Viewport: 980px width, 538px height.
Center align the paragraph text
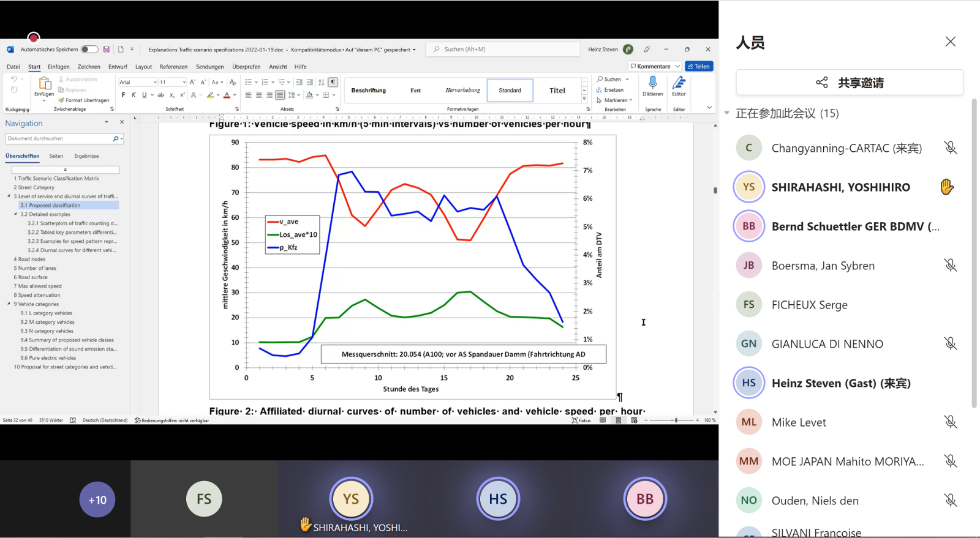pos(258,95)
